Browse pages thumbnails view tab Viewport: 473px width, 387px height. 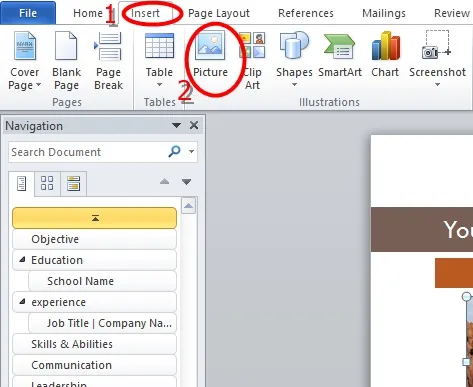[x=47, y=183]
